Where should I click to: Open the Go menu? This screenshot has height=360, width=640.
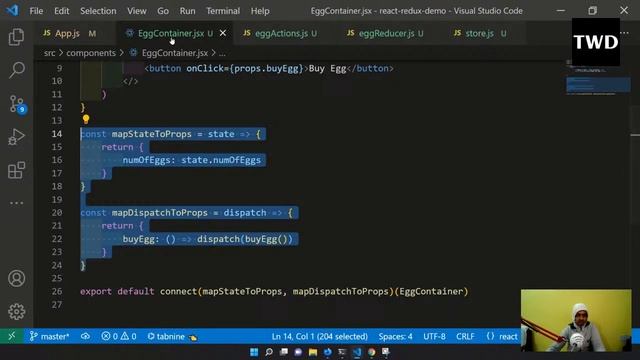163,11
